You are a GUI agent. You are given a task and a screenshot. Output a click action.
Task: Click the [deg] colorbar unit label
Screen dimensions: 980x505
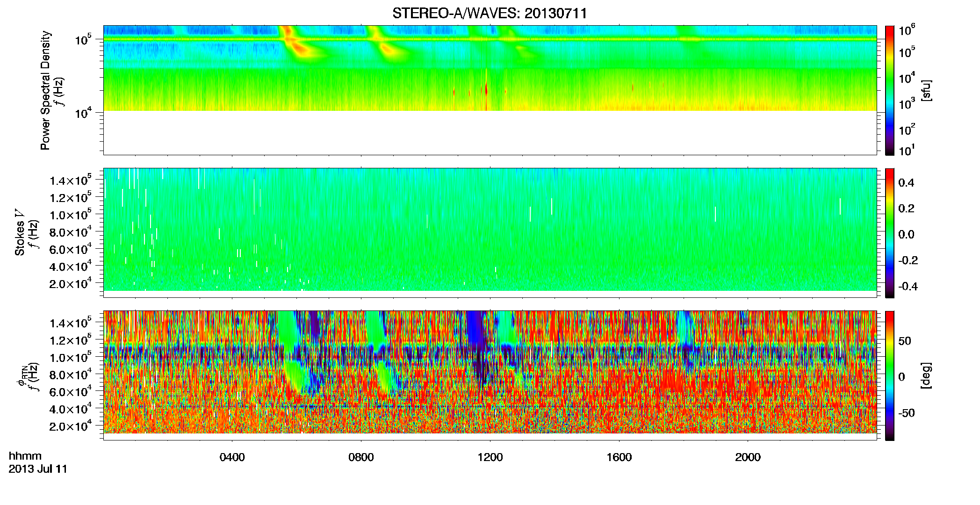pyautogui.click(x=926, y=375)
